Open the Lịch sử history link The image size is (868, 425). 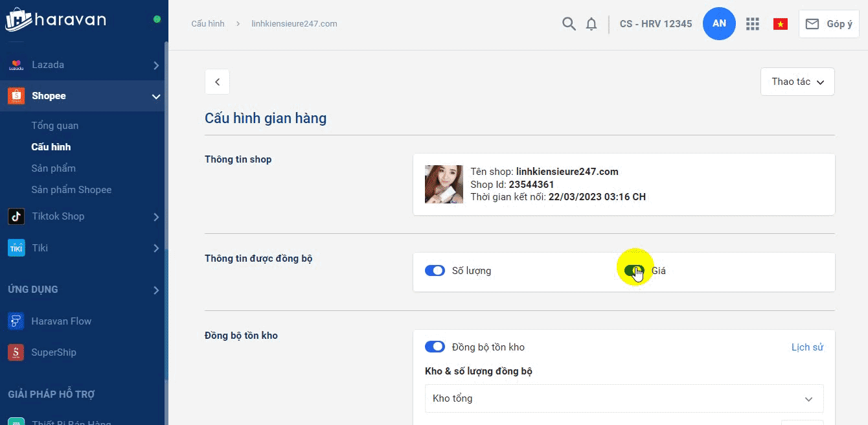807,347
